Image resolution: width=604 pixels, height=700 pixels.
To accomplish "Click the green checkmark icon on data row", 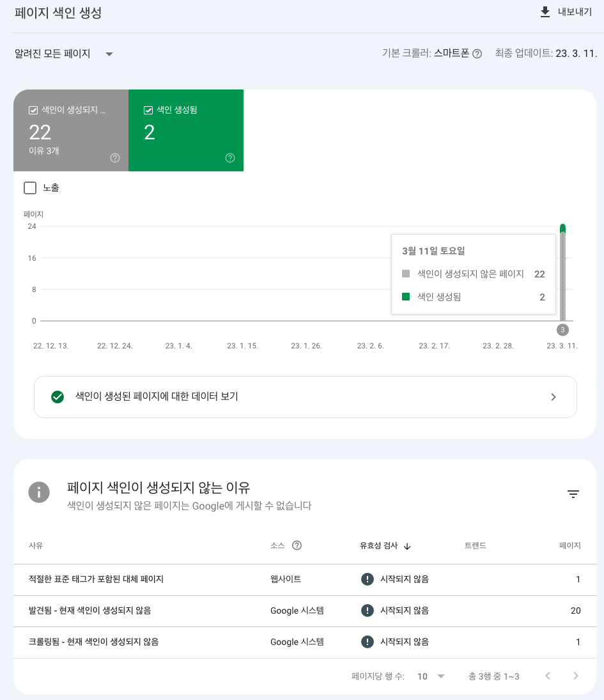I will click(58, 397).
